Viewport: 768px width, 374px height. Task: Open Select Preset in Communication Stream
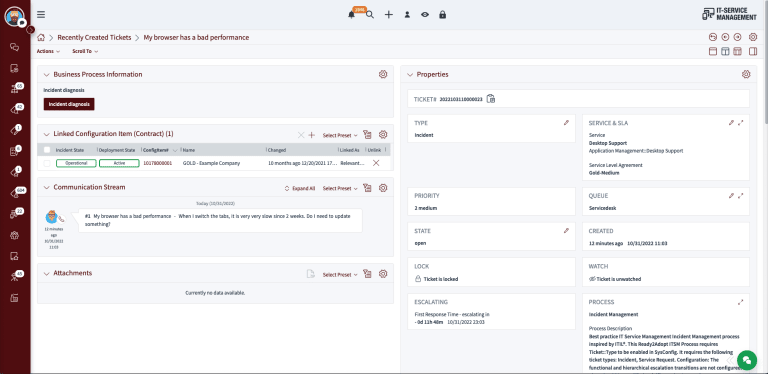pyautogui.click(x=340, y=188)
